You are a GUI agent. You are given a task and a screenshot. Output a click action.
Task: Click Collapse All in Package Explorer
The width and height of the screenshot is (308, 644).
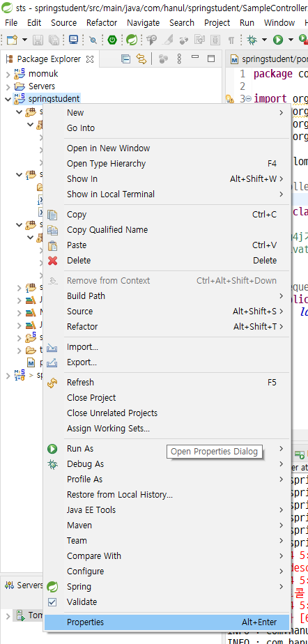tap(125, 59)
